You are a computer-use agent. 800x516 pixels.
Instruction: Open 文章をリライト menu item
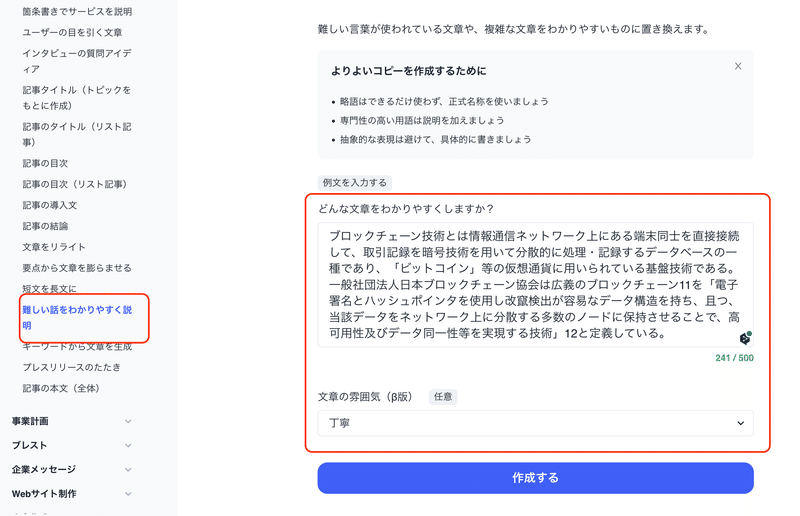(54, 247)
